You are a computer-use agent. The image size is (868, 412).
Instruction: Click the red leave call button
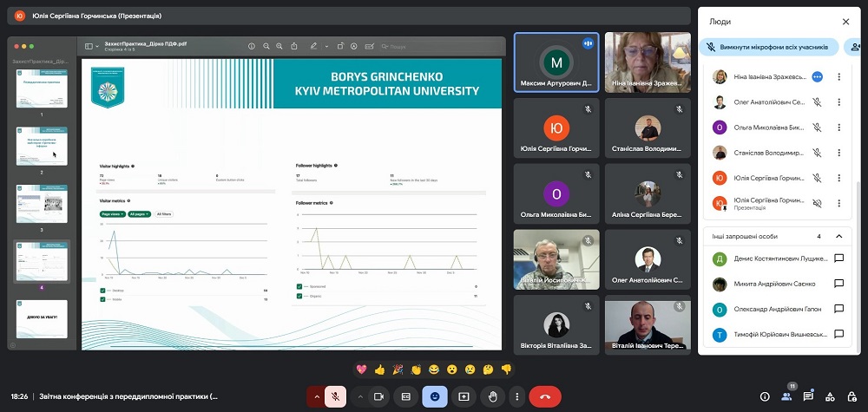coord(544,396)
